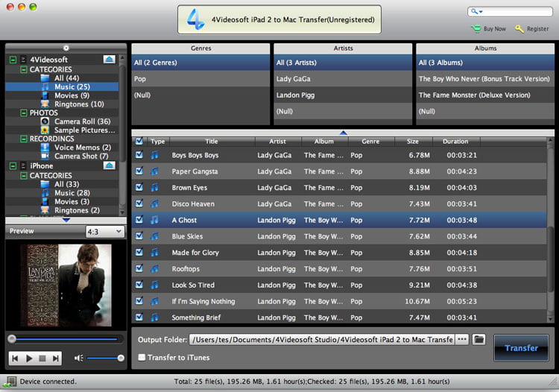Click the speaker volume icon

78,358
